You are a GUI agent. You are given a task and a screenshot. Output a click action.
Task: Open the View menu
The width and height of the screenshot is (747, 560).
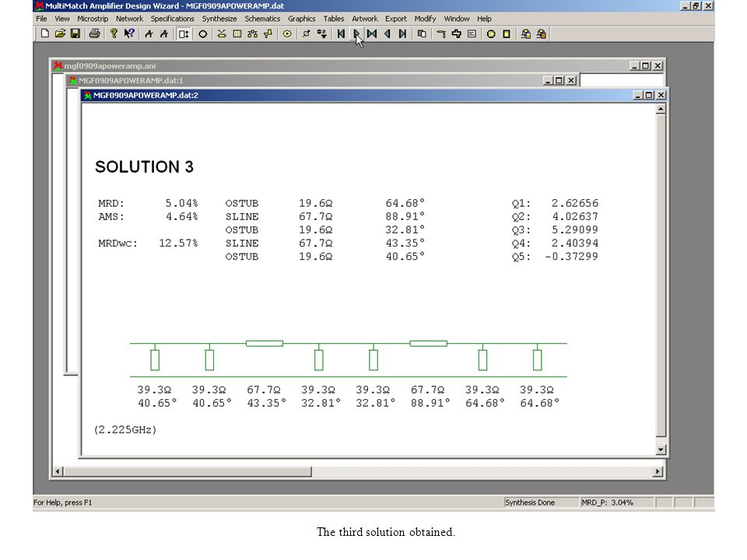click(x=62, y=19)
